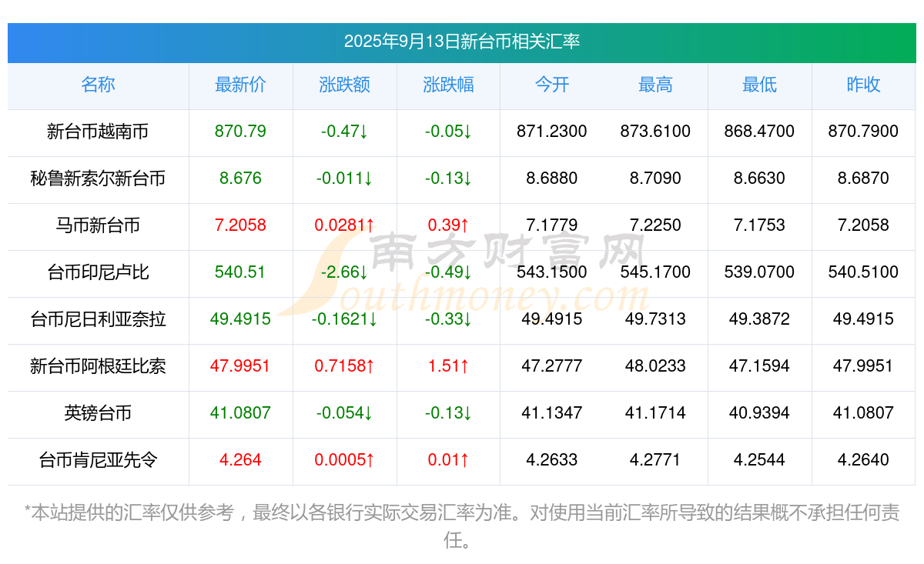Screen dimensions: 924x564
Task: Click opening value 4.2633
Action: (x=552, y=460)
